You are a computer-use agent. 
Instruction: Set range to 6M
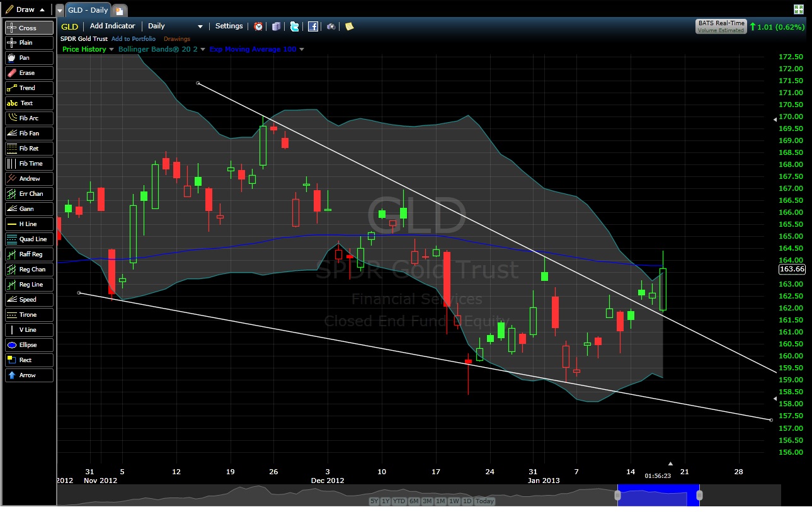pos(414,501)
